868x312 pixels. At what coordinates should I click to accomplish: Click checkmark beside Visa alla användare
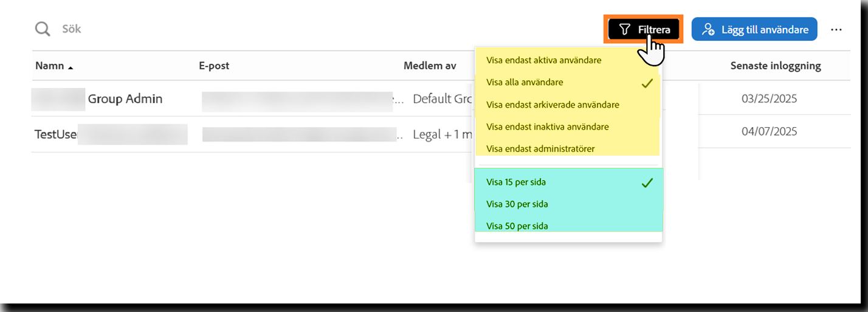coord(647,83)
